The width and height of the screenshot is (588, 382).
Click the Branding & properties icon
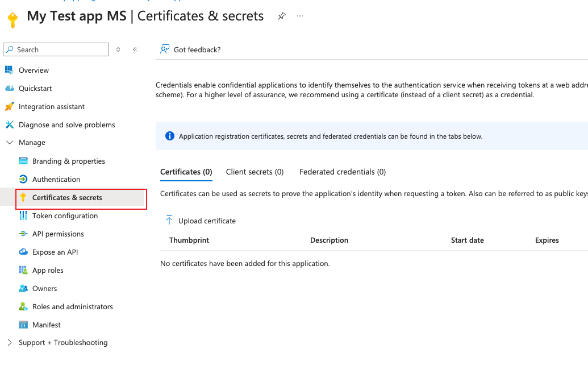(23, 161)
